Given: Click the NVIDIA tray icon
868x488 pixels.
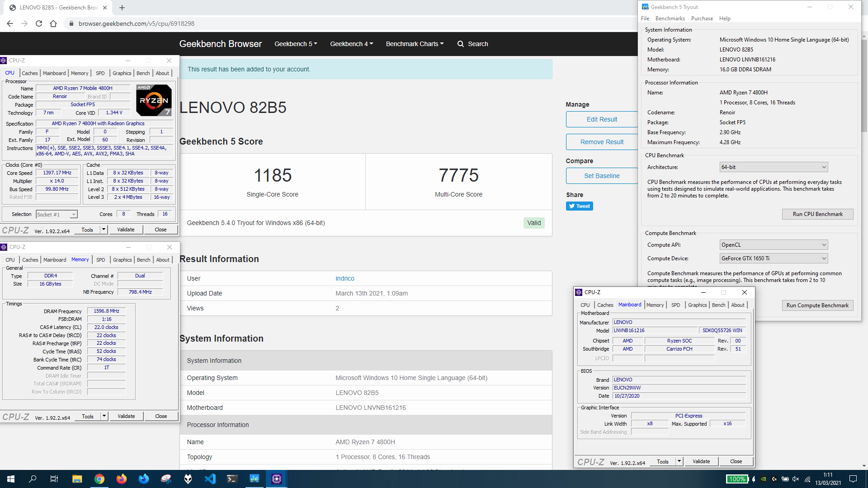Looking at the screenshot, I should coord(764,479).
